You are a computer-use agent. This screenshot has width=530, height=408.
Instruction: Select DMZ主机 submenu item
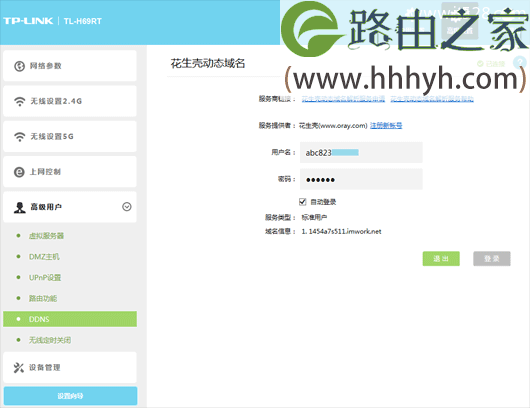(x=44, y=257)
